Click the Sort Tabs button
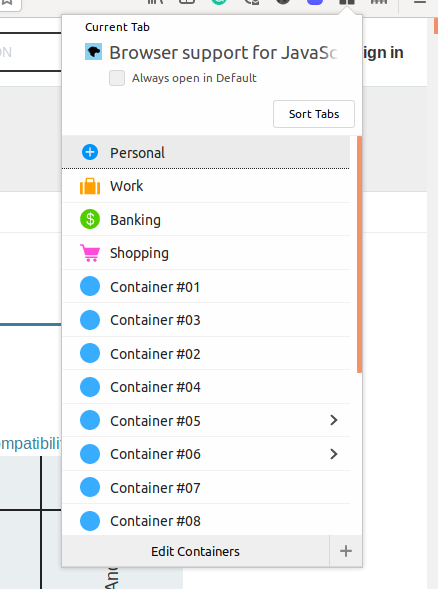 314,114
